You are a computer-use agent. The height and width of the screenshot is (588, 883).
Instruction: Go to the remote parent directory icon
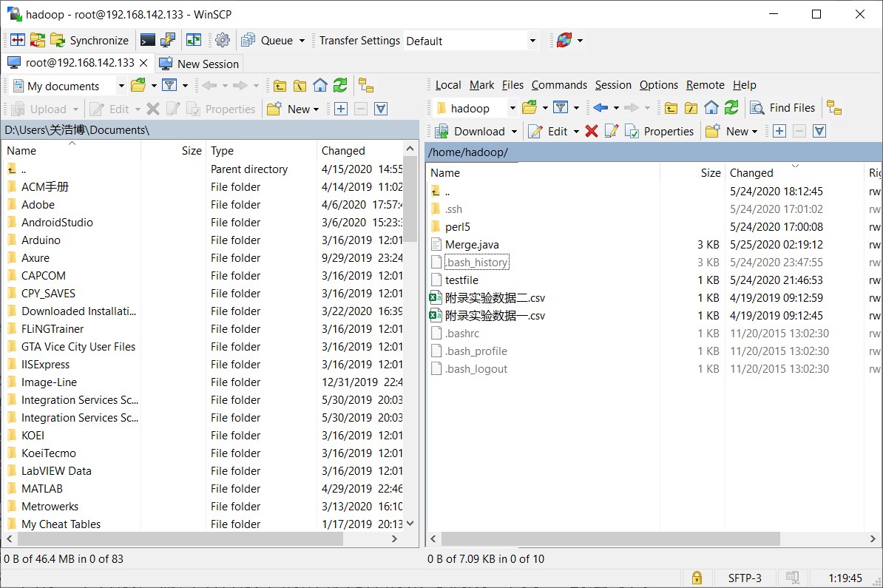(x=671, y=108)
